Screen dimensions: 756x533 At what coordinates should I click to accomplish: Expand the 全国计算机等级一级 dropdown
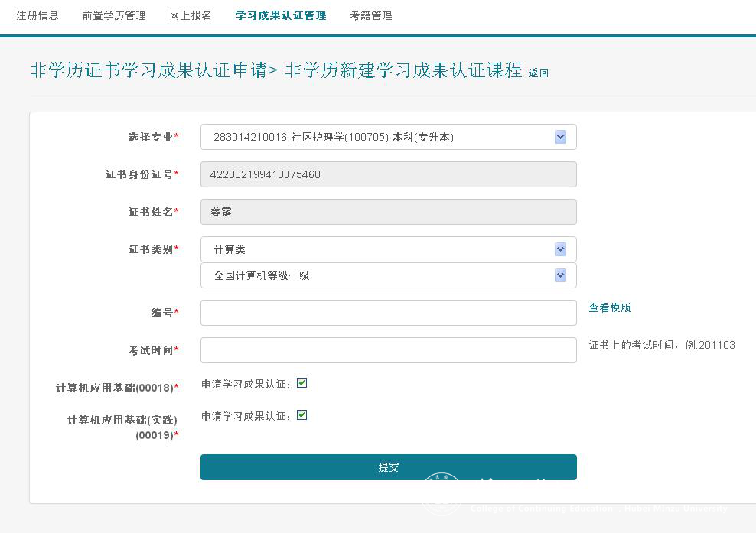[388, 275]
